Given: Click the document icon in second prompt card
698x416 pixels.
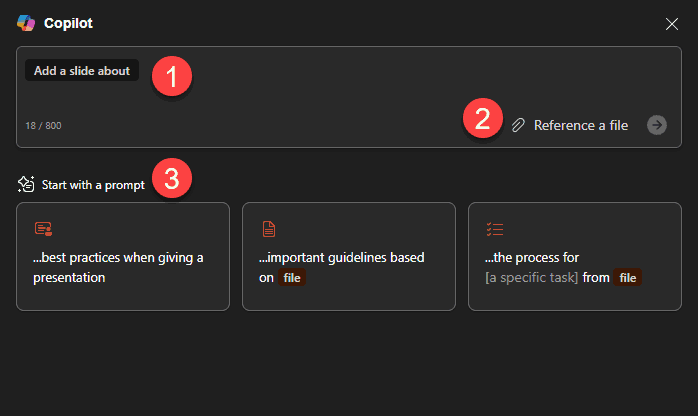Looking at the screenshot, I should tap(268, 229).
